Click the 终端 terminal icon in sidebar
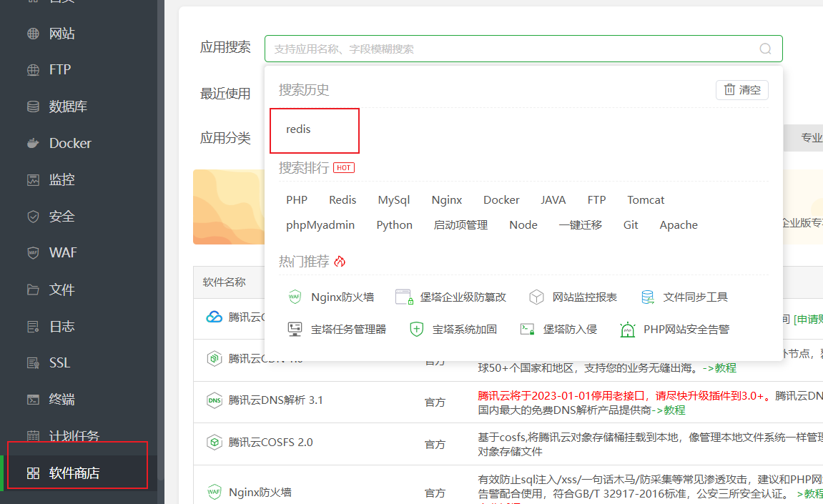 click(33, 400)
